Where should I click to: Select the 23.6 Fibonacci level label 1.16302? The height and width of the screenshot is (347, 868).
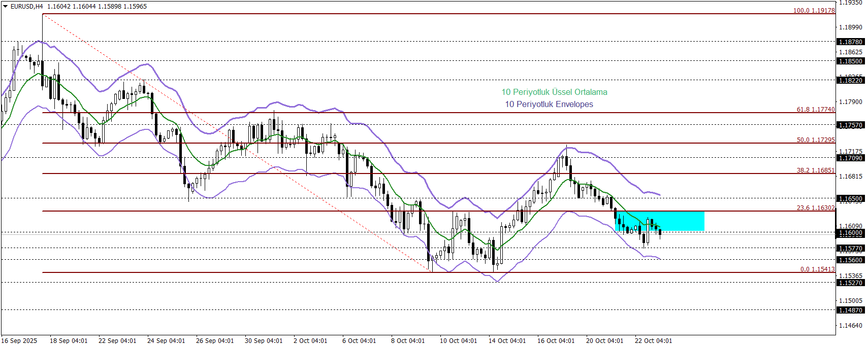815,208
